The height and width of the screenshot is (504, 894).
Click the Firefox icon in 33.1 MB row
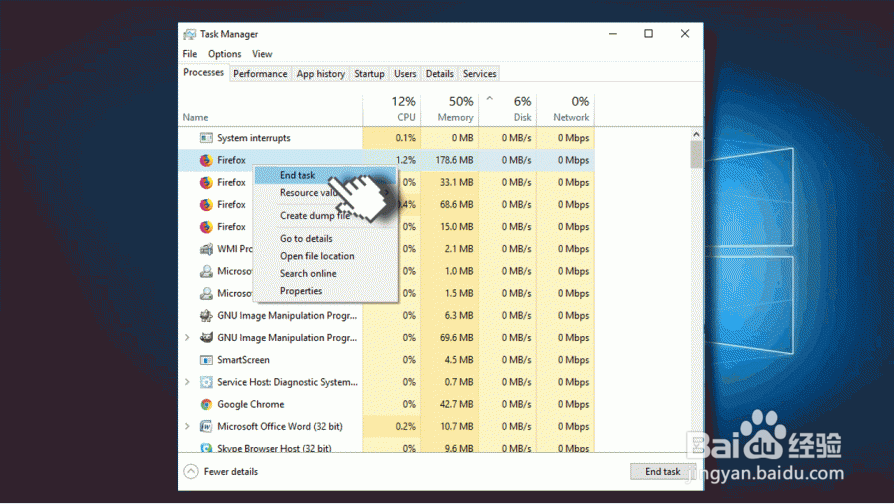206,182
